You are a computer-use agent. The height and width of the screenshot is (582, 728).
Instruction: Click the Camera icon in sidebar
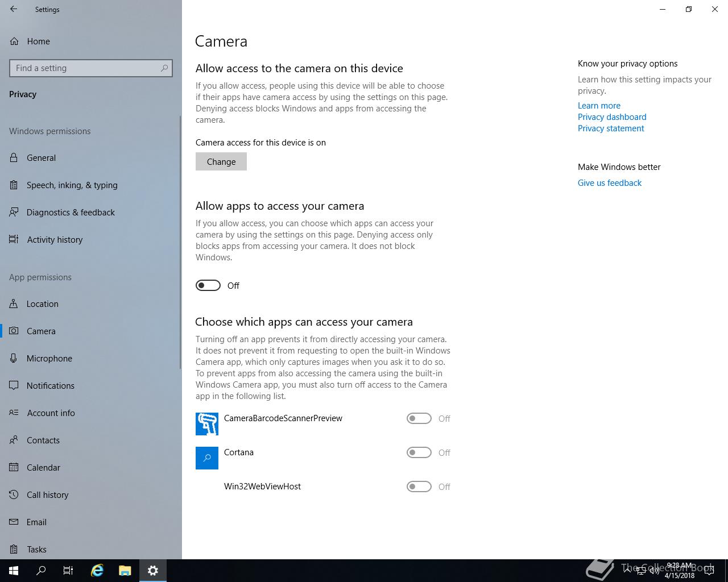pyautogui.click(x=14, y=331)
